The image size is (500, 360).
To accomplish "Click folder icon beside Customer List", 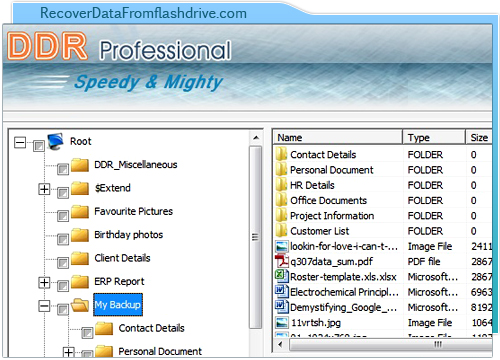I will 281,231.
